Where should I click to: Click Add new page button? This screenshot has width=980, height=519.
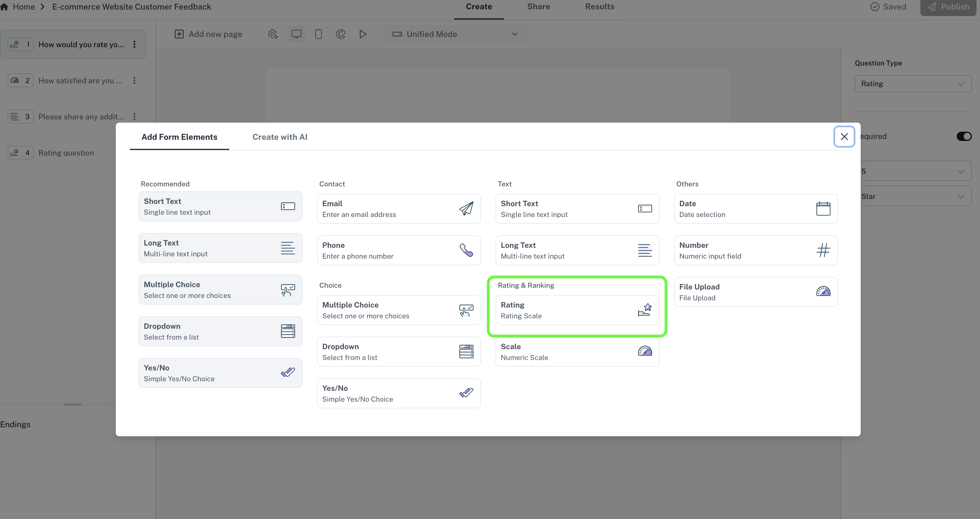(208, 34)
